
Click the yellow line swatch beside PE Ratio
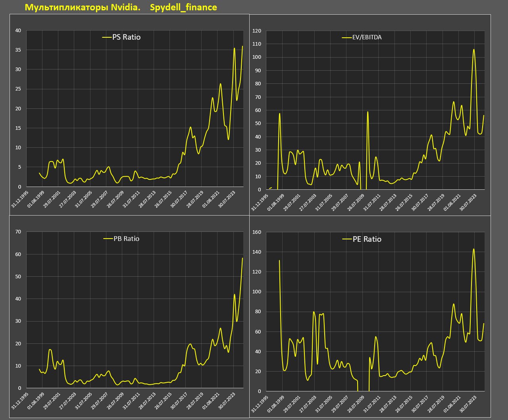347,239
